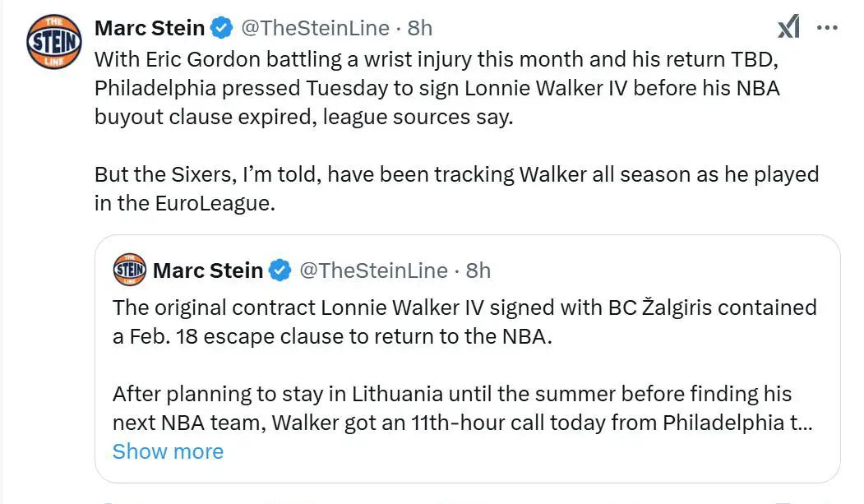Click the verified badge beside top Marc Stein
The width and height of the screenshot is (864, 504).
tap(221, 27)
